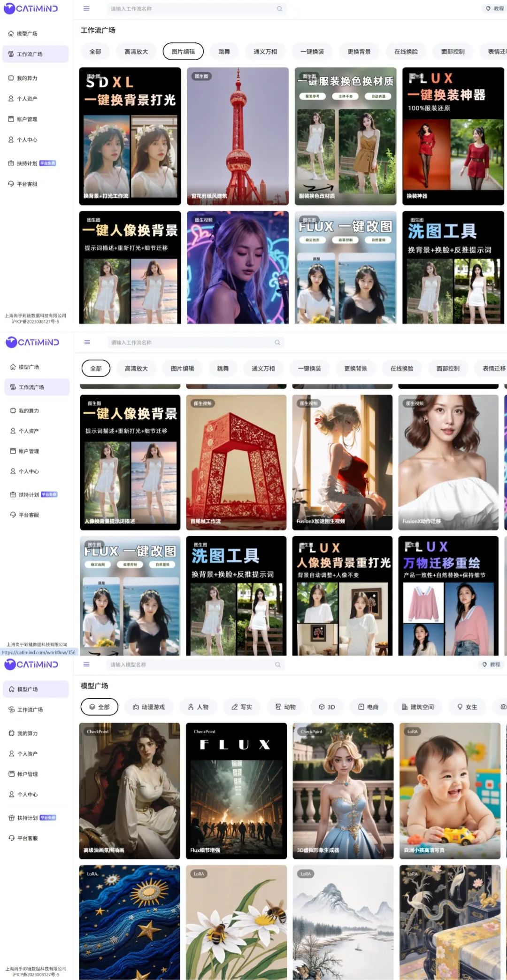Open the Flux细节增强 model card
The image size is (507, 980).
236,791
